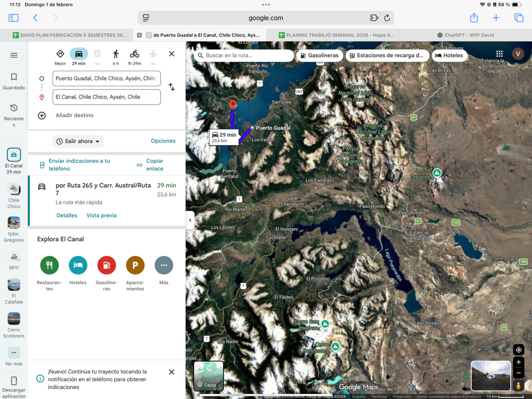Select cycling mode 1h 39m
The image size is (532, 399).
coord(134,58)
